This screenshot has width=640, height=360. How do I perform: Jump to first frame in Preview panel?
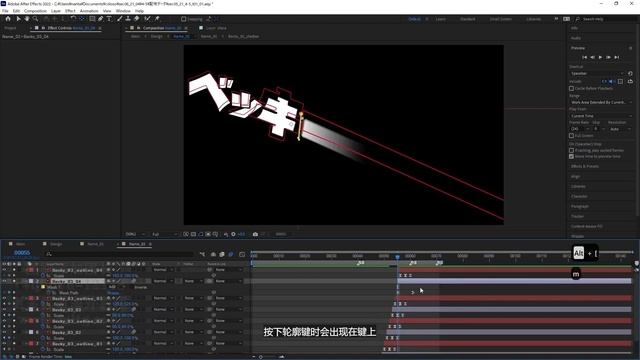click(x=584, y=57)
